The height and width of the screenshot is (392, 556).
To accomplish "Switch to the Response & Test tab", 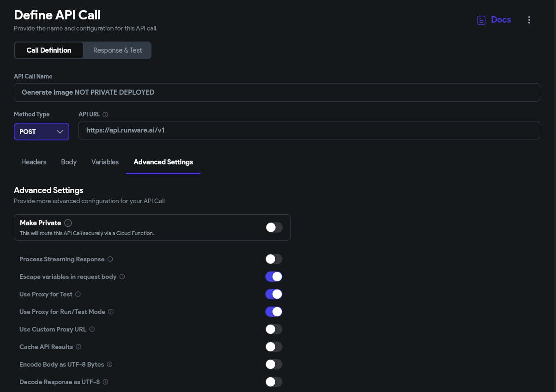I will [117, 50].
